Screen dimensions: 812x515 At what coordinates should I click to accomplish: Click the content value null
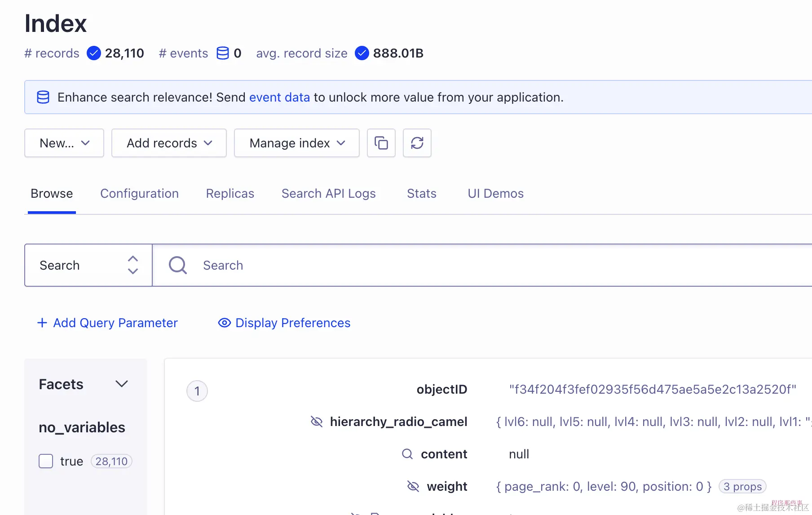[x=519, y=454]
